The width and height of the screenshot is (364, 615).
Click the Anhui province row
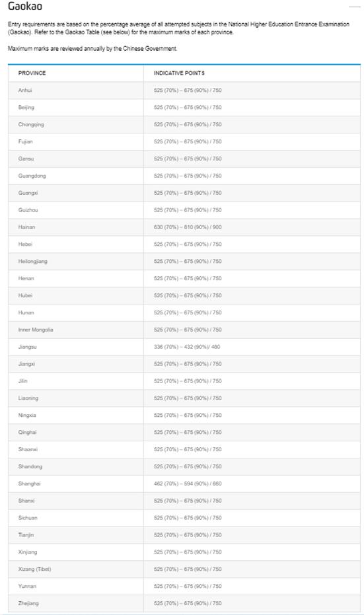click(184, 90)
